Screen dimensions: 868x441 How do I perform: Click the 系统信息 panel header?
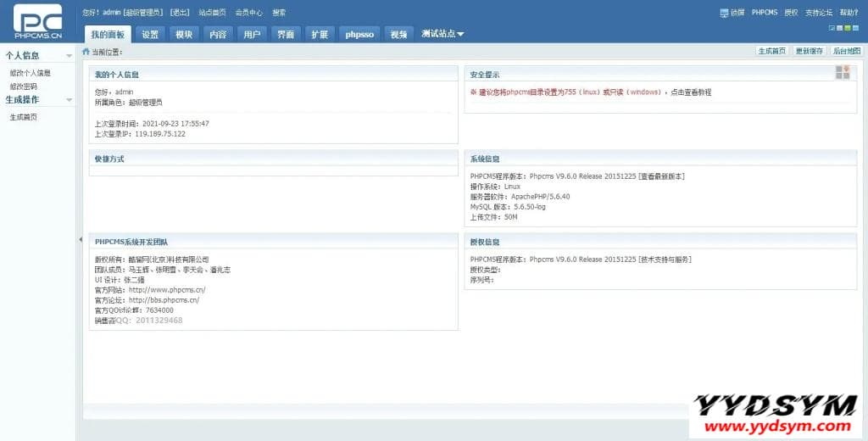click(660, 159)
